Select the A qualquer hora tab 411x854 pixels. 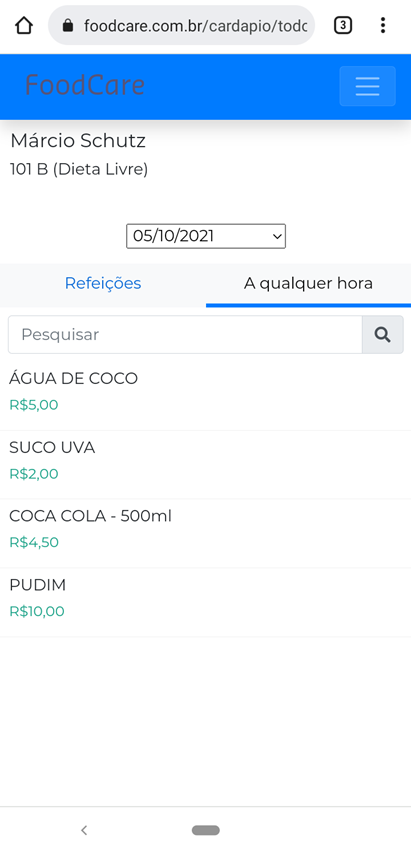tap(308, 283)
